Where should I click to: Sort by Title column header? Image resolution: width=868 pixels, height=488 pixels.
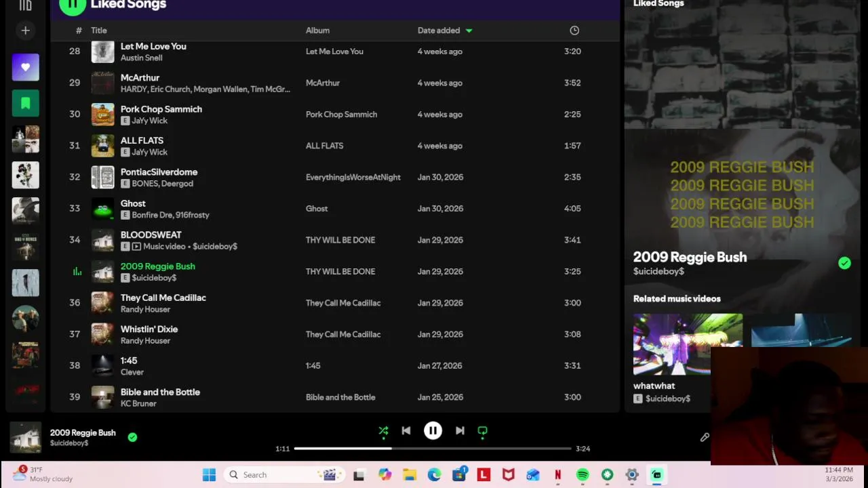point(99,30)
